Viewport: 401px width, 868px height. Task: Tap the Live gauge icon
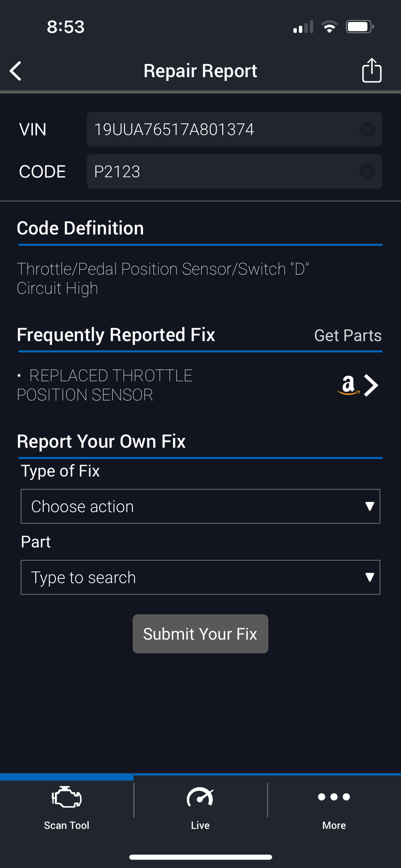200,798
